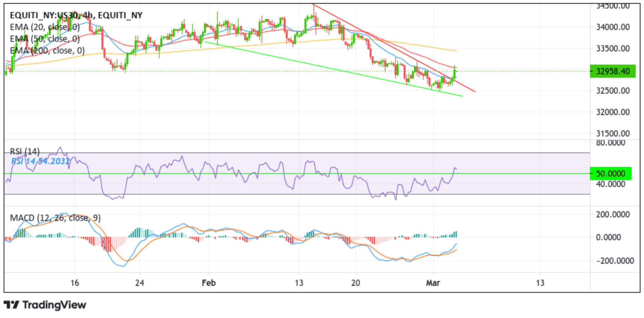Select the EQUITI_NY:US30 4h symbol title
644x318 pixels.
76,15
